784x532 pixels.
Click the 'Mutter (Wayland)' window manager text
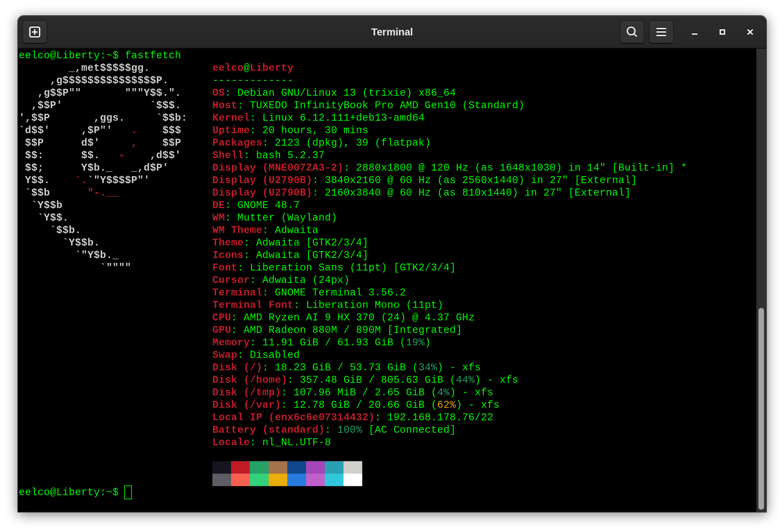pos(287,217)
